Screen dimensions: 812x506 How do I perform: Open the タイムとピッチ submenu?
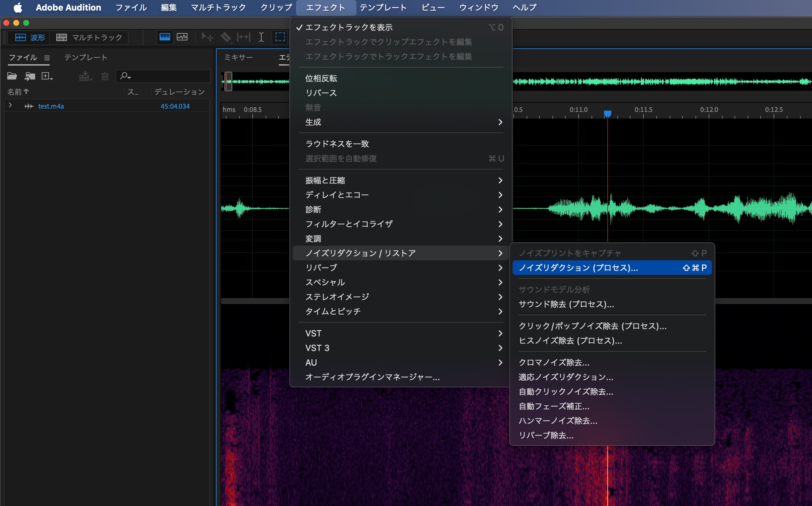(x=400, y=312)
